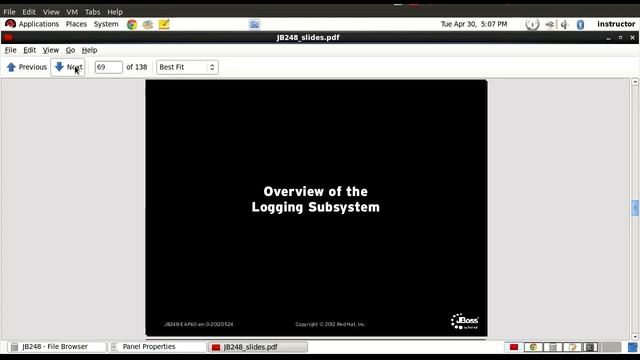The height and width of the screenshot is (360, 640).
Task: Open the Go menu
Action: [70, 50]
